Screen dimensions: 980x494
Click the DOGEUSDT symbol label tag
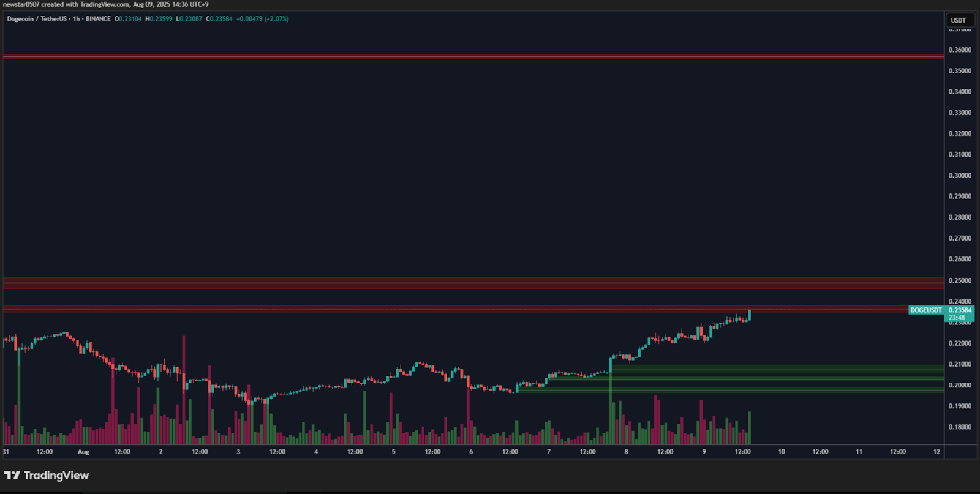pos(925,310)
